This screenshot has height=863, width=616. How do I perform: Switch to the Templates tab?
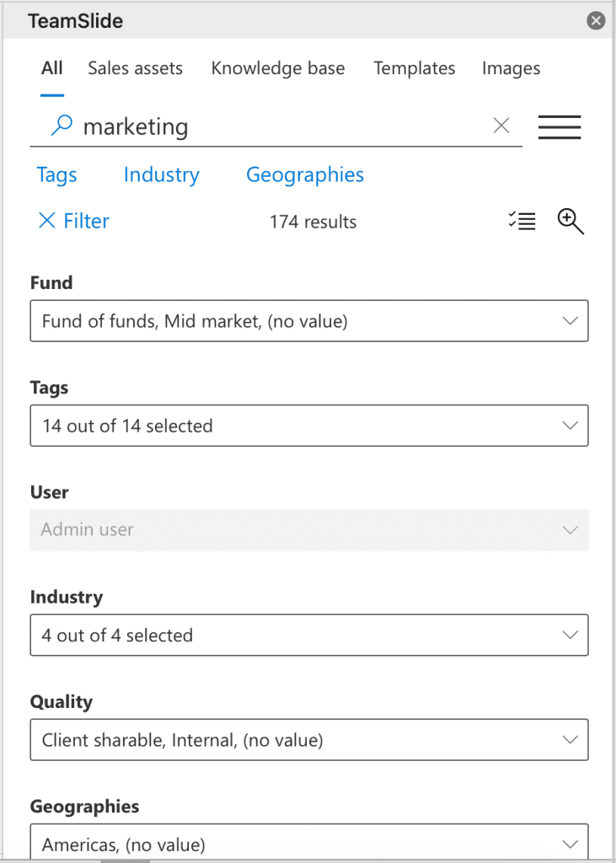tap(415, 68)
